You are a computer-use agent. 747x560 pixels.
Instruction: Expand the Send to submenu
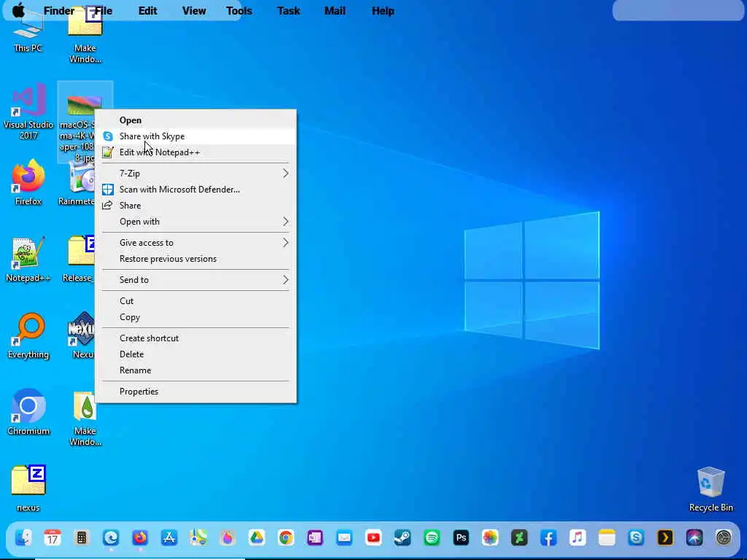click(196, 280)
